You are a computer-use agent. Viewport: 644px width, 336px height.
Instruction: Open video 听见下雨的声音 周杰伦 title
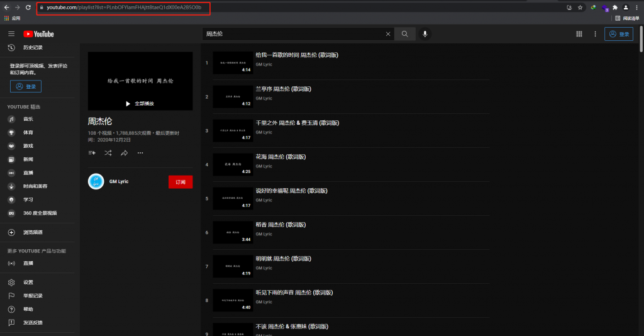click(294, 293)
